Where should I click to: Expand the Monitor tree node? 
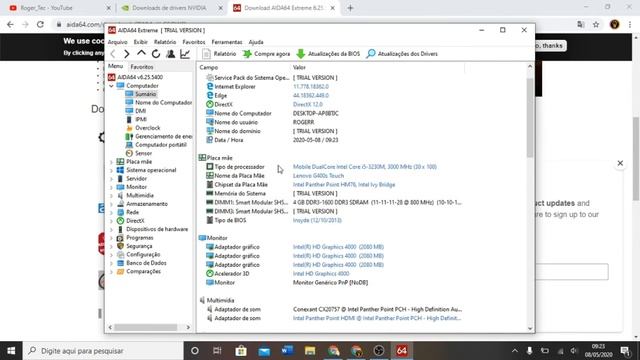pos(111,187)
